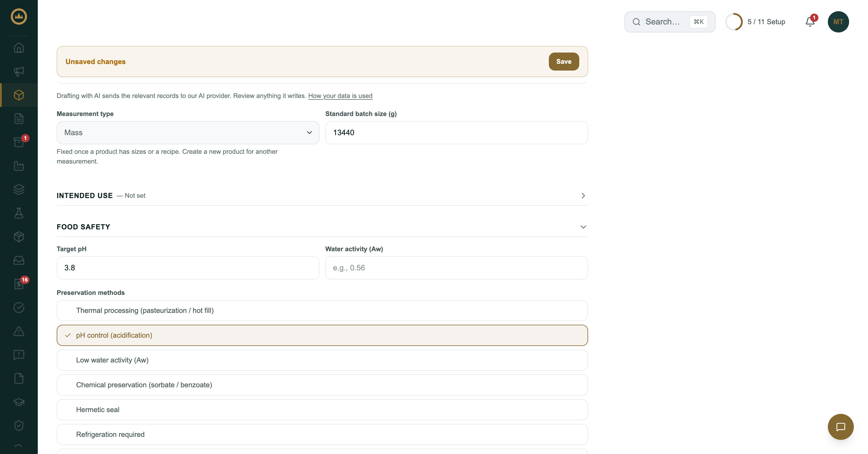This screenshot has width=868, height=454.
Task: Enable Thermal processing preservation method
Action: (x=322, y=311)
